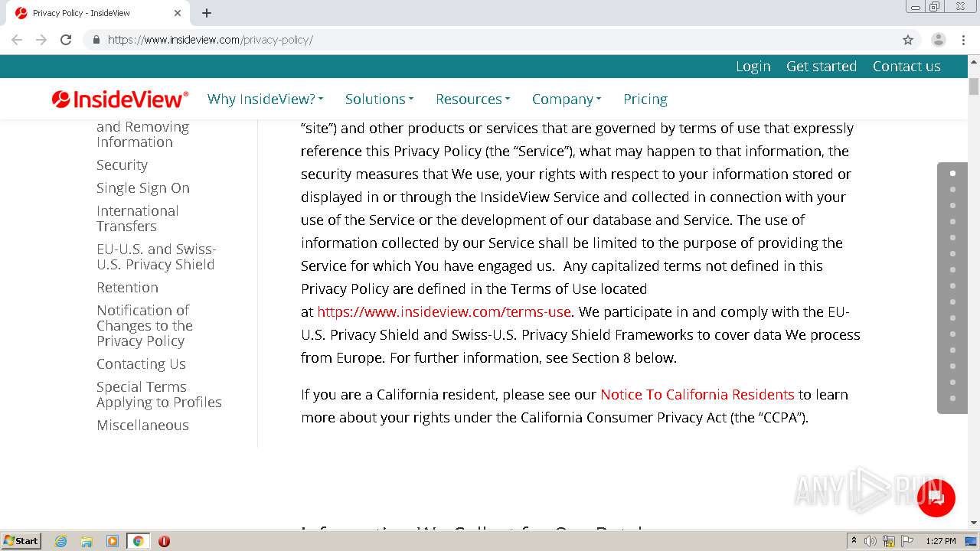This screenshot has height=551, width=980.
Task: Go to Security section in sidebar
Action: point(122,165)
